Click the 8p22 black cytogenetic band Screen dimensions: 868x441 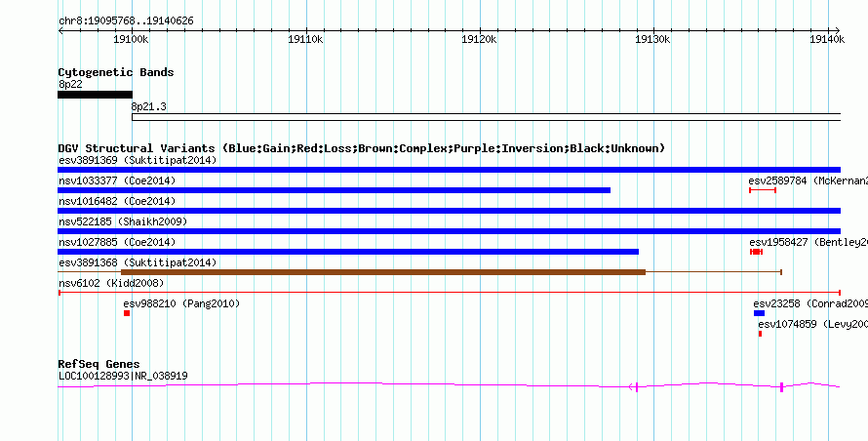(x=96, y=95)
